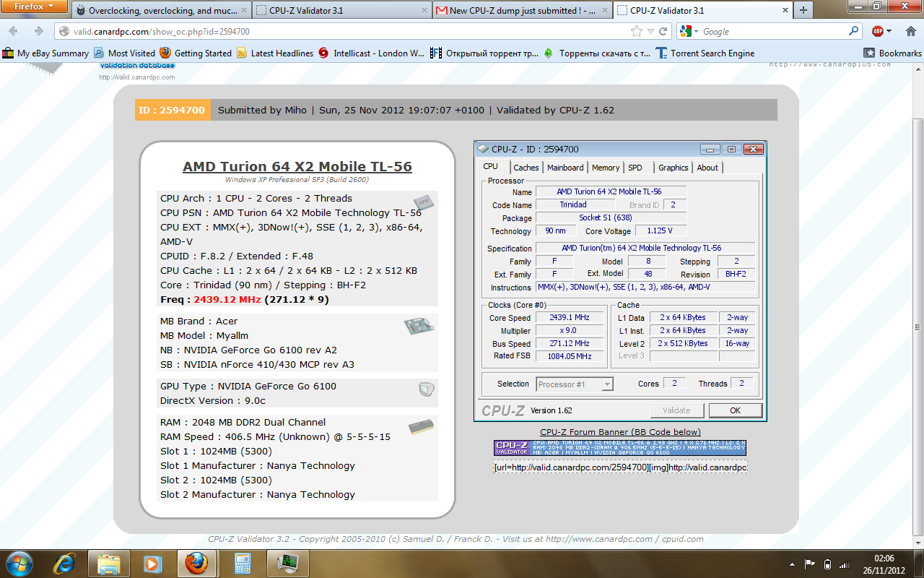This screenshot has height=578, width=924.
Task: Click inside the Google search box
Action: 772,32
